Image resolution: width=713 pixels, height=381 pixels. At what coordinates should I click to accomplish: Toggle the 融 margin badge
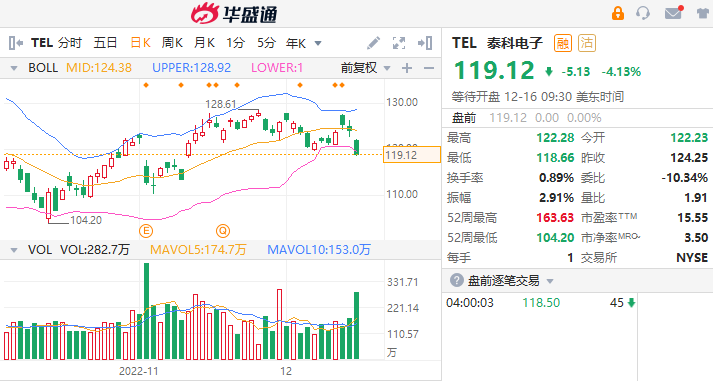pos(562,43)
